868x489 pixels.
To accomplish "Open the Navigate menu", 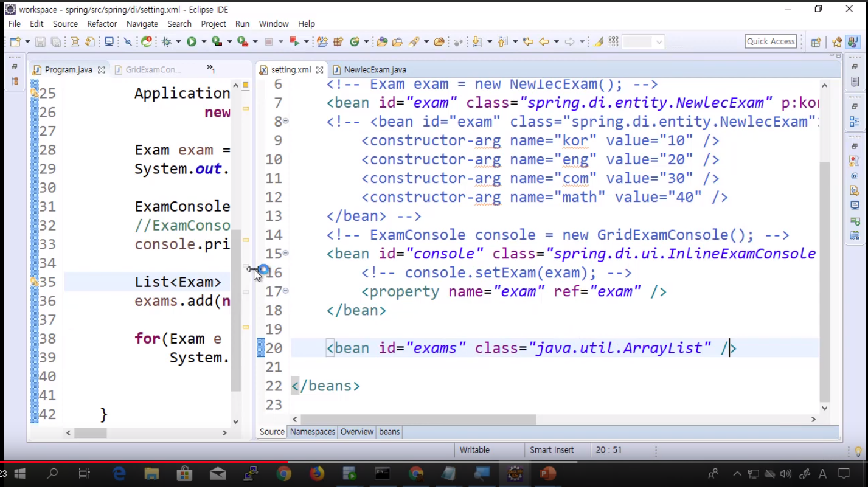I will (x=142, y=24).
